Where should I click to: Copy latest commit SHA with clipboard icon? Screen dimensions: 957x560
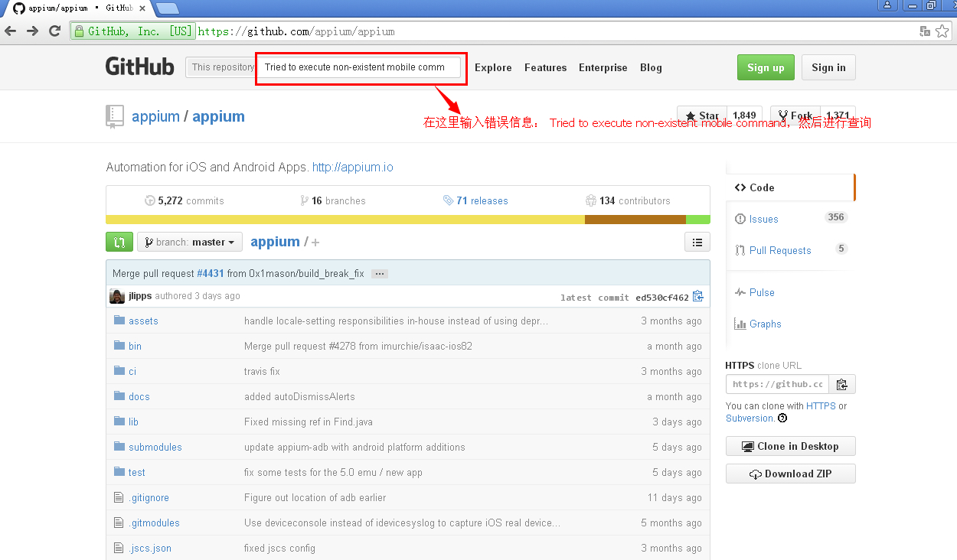click(697, 297)
